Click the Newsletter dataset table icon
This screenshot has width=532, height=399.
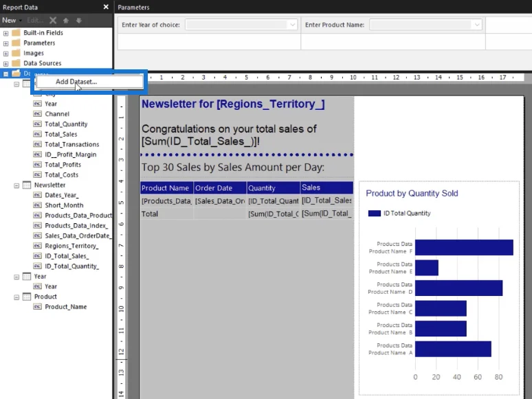coord(27,185)
